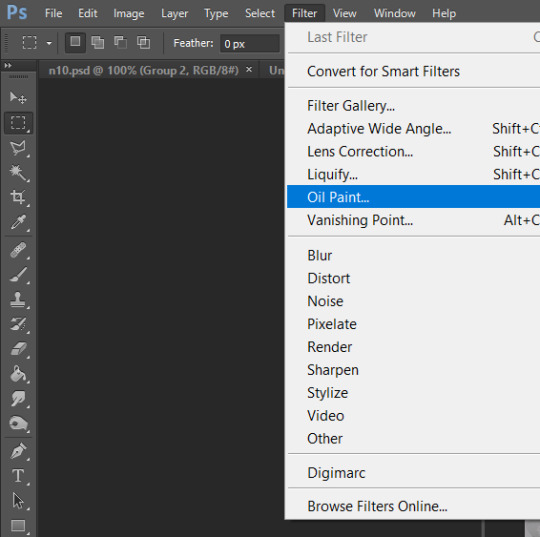Expand the Blur submenu
Image resolution: width=540 pixels, height=537 pixels.
413,256
